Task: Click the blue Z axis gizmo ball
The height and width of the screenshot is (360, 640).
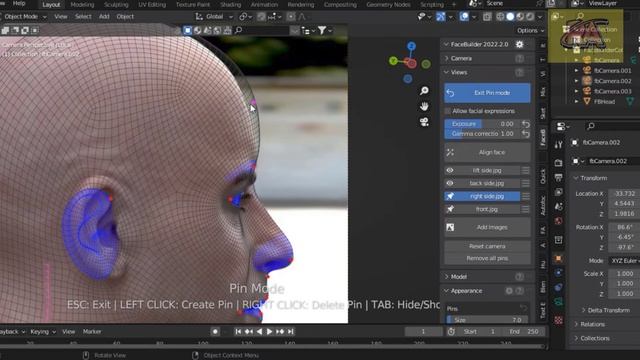Action: [x=411, y=46]
